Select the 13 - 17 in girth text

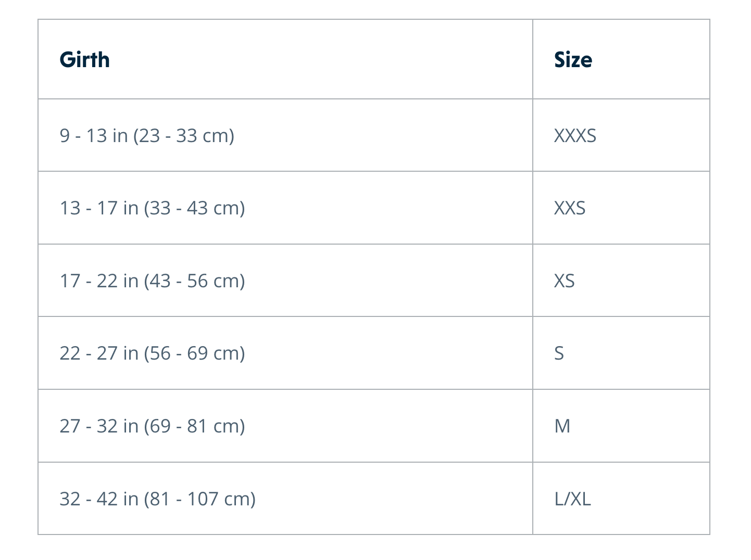pos(99,208)
